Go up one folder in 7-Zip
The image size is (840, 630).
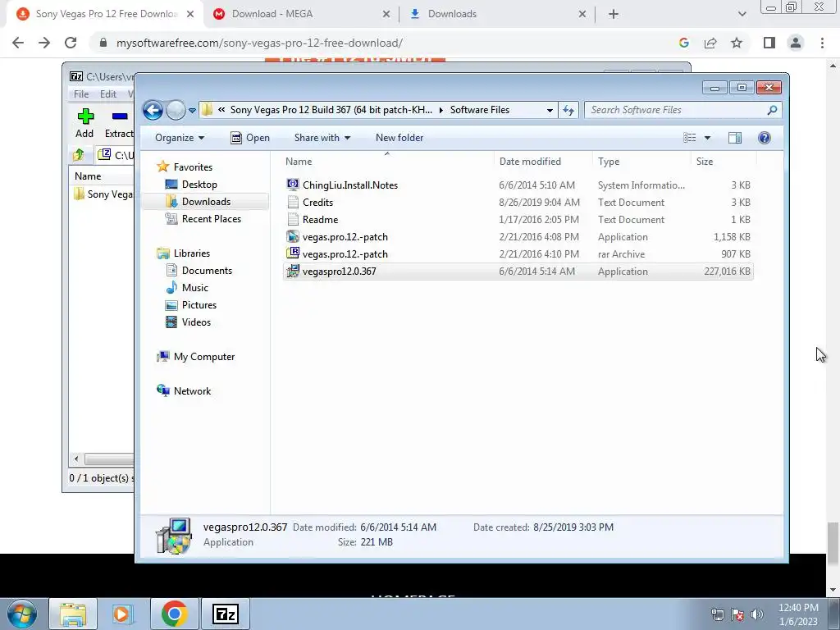tap(79, 155)
